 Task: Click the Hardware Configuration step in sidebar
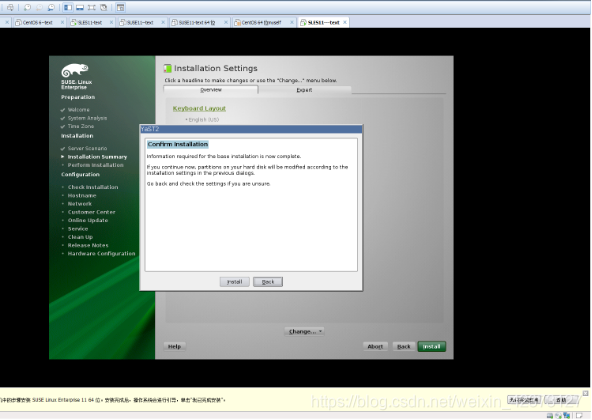coord(101,253)
